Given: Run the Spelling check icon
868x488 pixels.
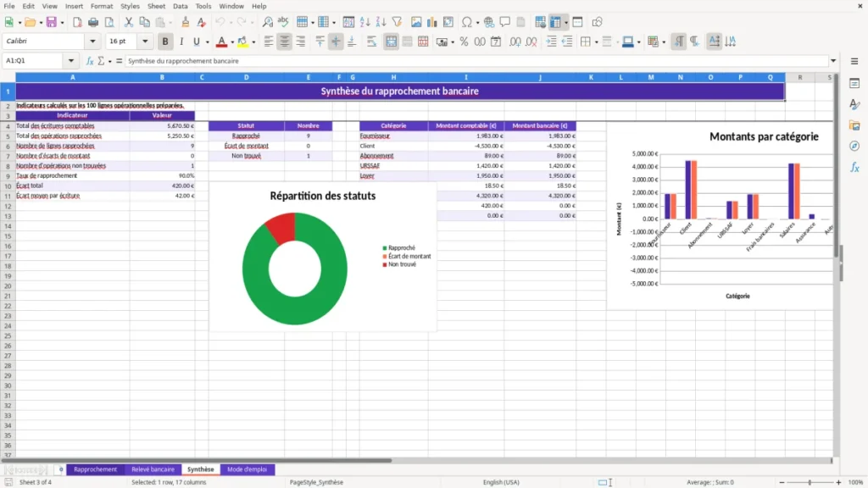Looking at the screenshot, I should pos(283,22).
